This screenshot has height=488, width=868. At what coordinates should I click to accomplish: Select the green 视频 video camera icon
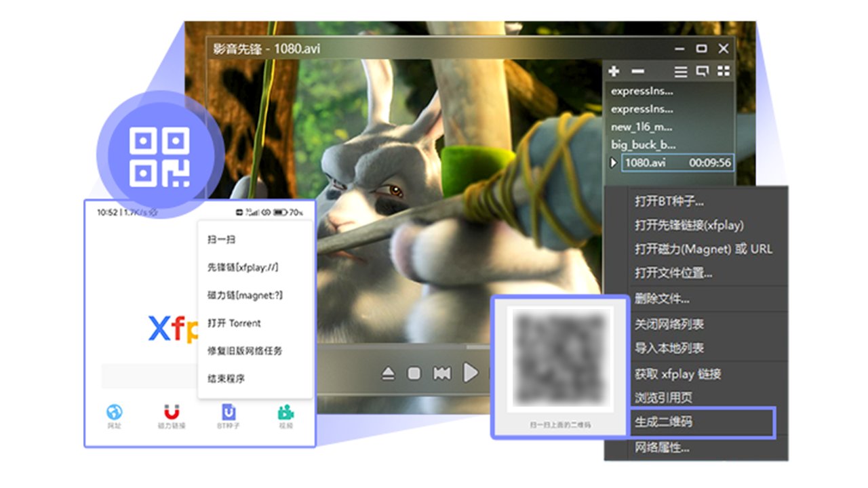(284, 413)
